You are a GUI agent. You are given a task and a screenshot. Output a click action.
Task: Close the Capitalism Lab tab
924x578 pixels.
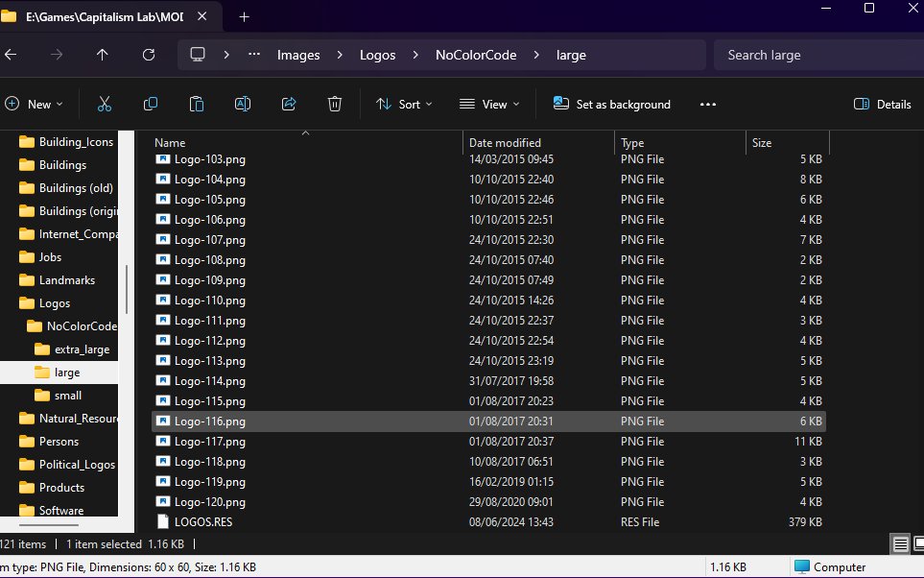pyautogui.click(x=201, y=16)
